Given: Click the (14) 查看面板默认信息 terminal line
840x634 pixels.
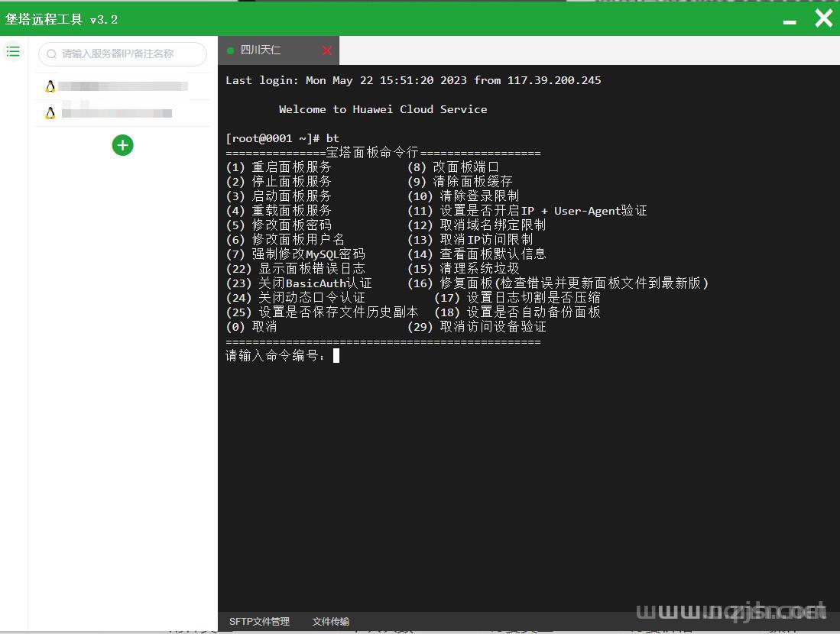Looking at the screenshot, I should pos(477,254).
